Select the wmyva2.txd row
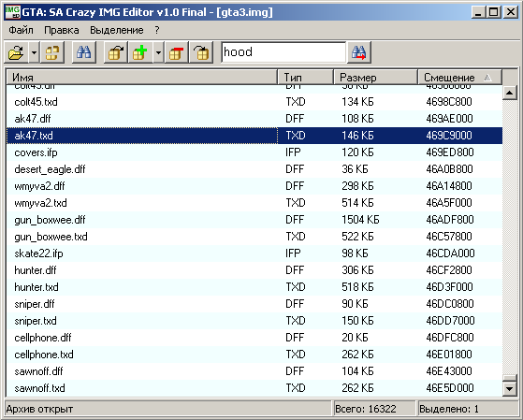523x420 pixels. pos(254,203)
